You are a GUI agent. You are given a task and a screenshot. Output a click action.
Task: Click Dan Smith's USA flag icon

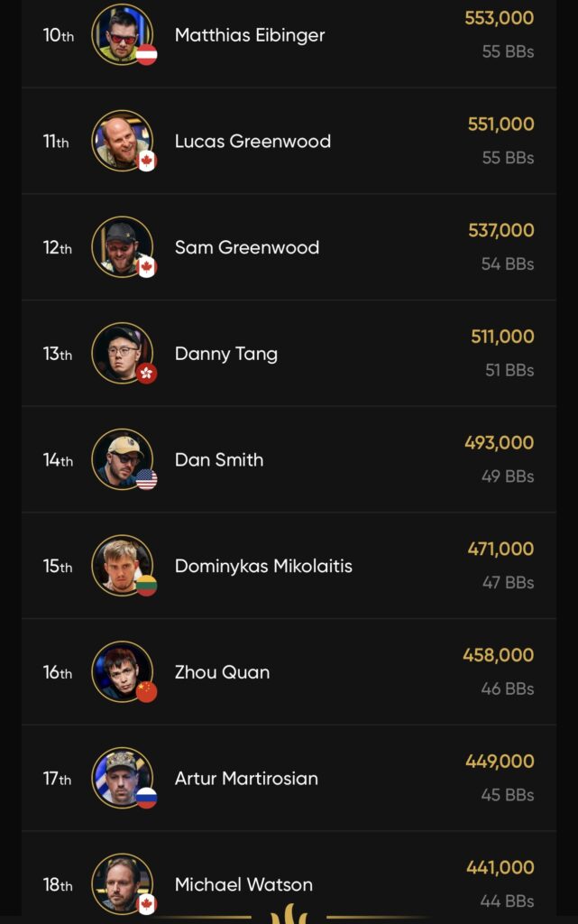(x=146, y=479)
